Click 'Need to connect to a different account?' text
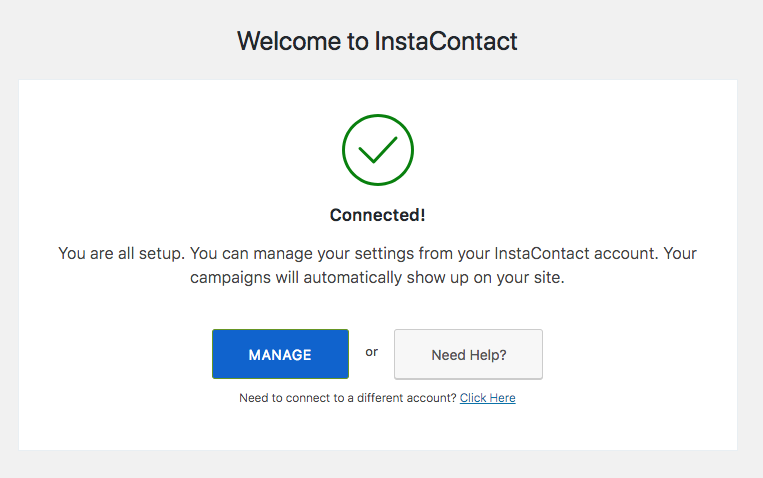The width and height of the screenshot is (763, 478). click(347, 398)
